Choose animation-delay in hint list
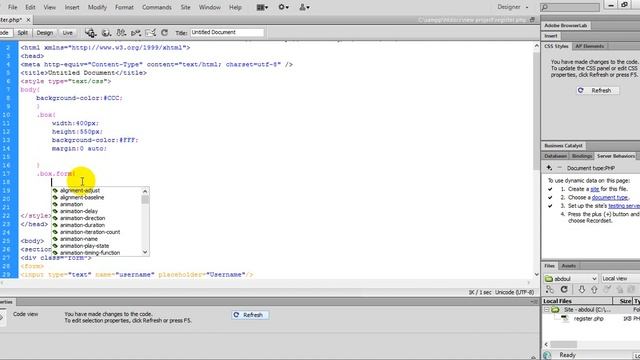The height and width of the screenshot is (360, 640). [79, 211]
